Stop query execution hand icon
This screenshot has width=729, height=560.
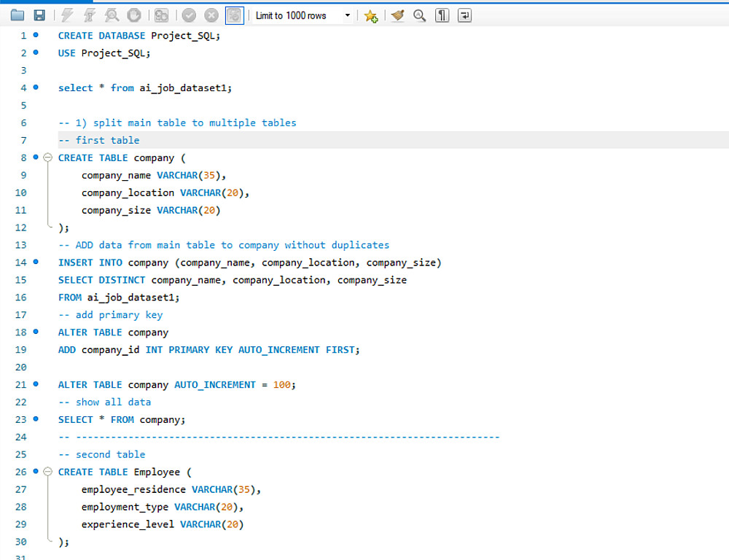click(134, 15)
